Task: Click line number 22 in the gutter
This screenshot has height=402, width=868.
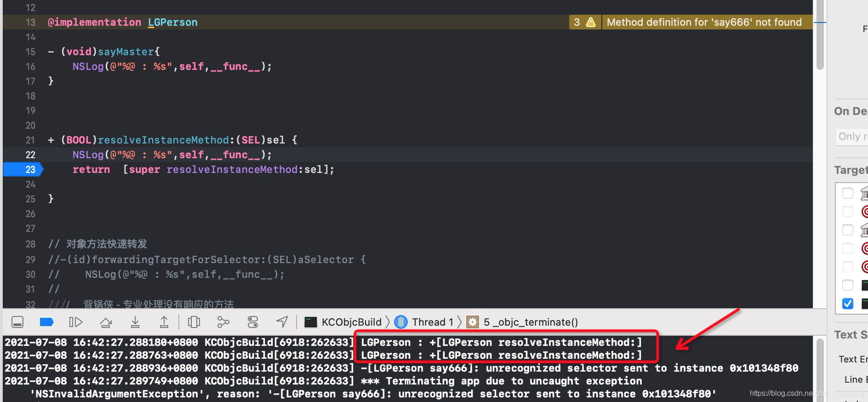Action: tap(30, 155)
